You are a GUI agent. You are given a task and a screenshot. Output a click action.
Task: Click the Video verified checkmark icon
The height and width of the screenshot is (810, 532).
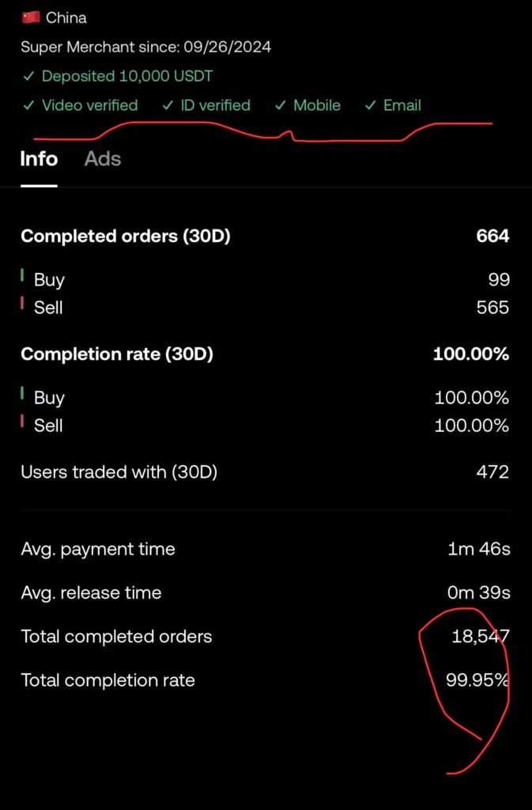29,105
